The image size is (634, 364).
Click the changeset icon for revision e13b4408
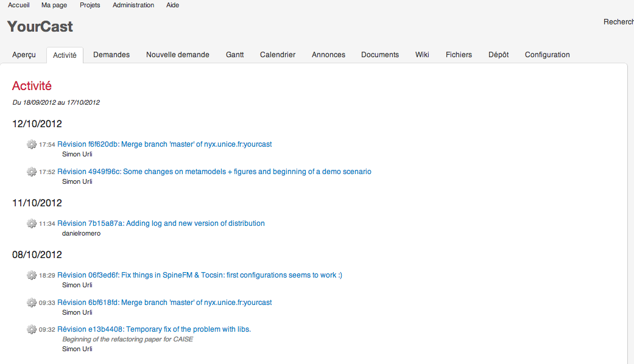click(32, 329)
